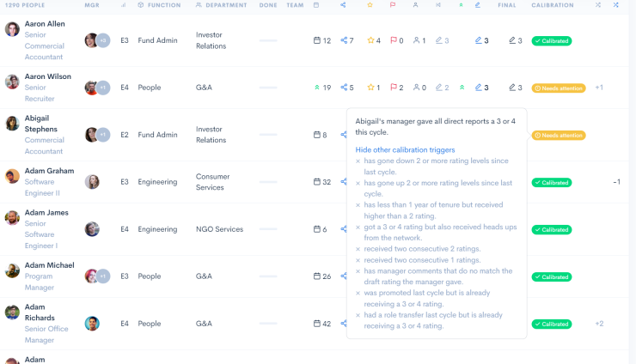Click the person column header icon
Viewport: 636px width, 364px height.
416,5
